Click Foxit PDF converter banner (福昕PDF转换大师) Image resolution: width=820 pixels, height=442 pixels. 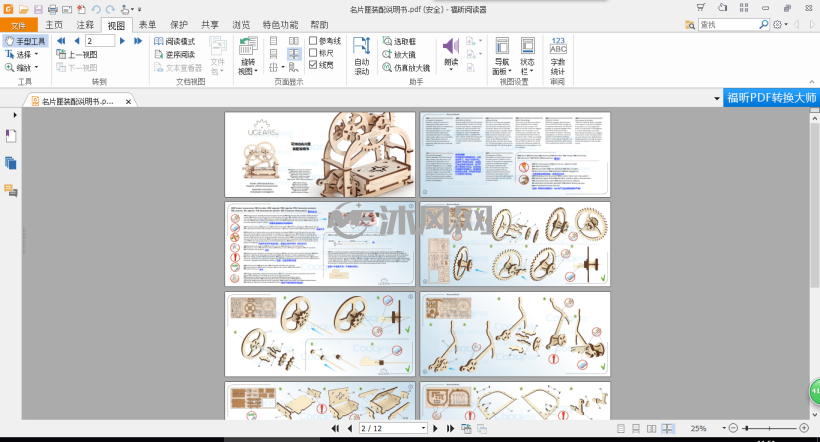771,98
